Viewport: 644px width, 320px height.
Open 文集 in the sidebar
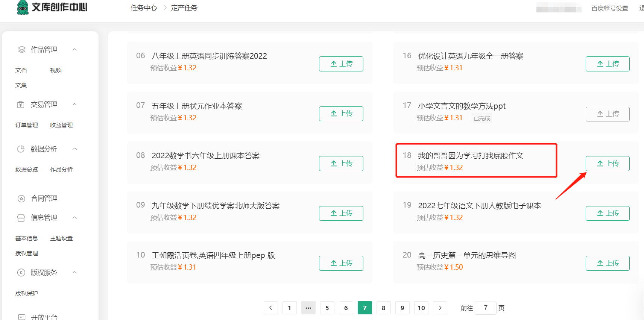pyautogui.click(x=21, y=85)
